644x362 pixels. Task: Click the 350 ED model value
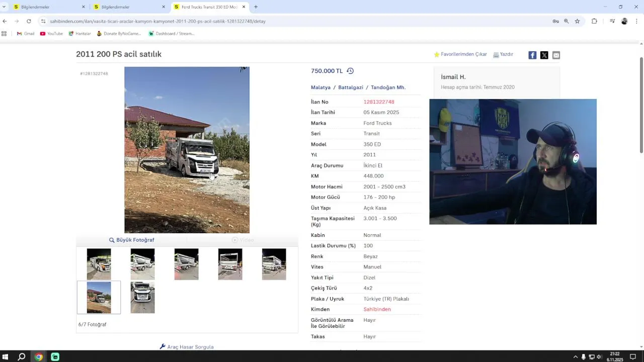coord(372,144)
